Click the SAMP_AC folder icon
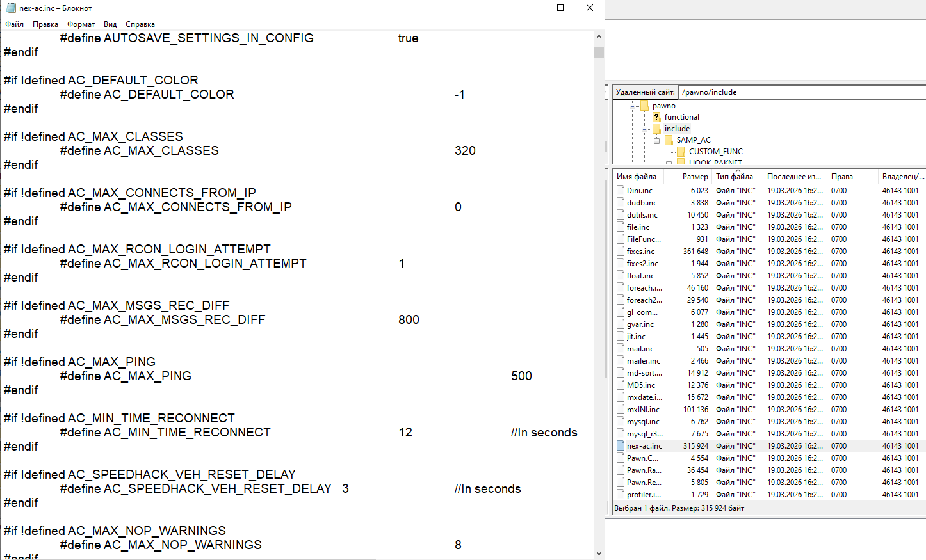 click(669, 140)
